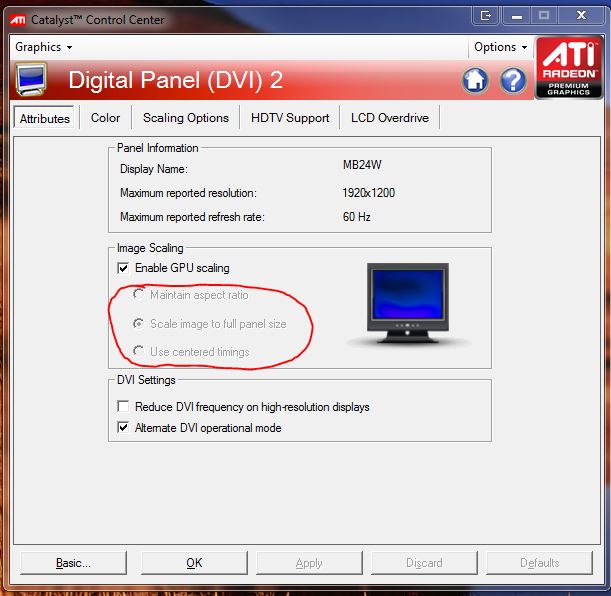The width and height of the screenshot is (611, 596).
Task: Click the Digital Panel monitor icon in header
Action: [31, 79]
